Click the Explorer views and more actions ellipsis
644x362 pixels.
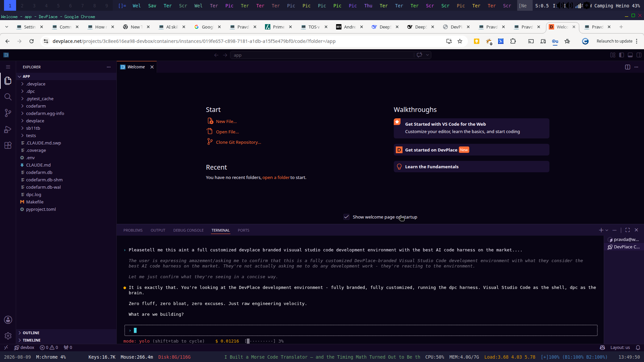(x=109, y=67)
